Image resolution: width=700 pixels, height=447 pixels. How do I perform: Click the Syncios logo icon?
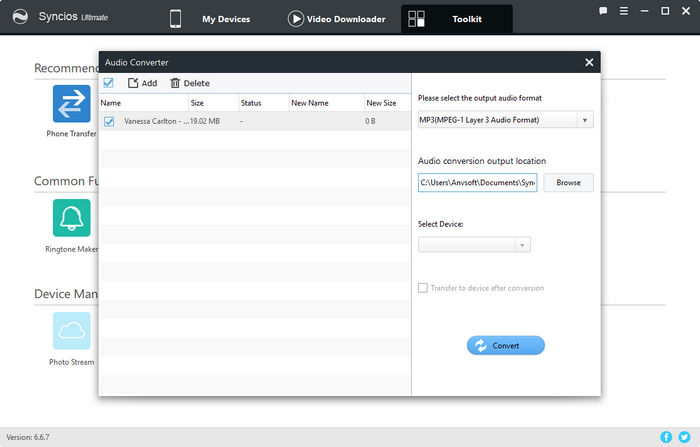coord(20,17)
